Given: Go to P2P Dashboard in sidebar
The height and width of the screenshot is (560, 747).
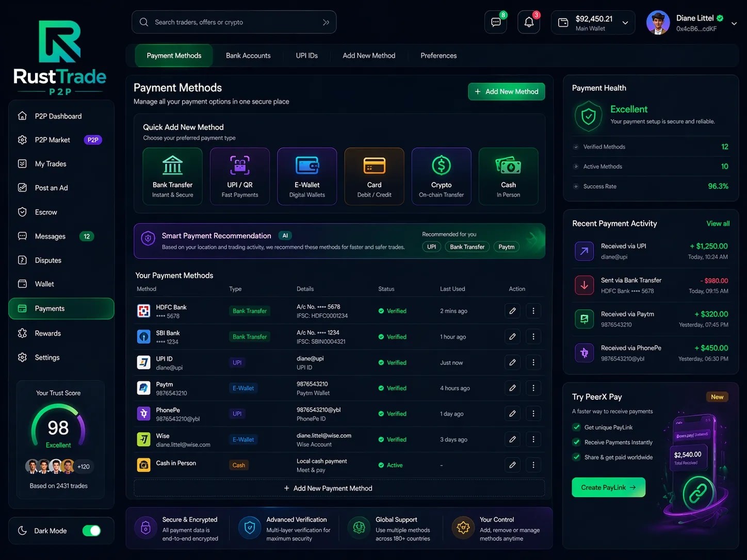Looking at the screenshot, I should [61, 116].
